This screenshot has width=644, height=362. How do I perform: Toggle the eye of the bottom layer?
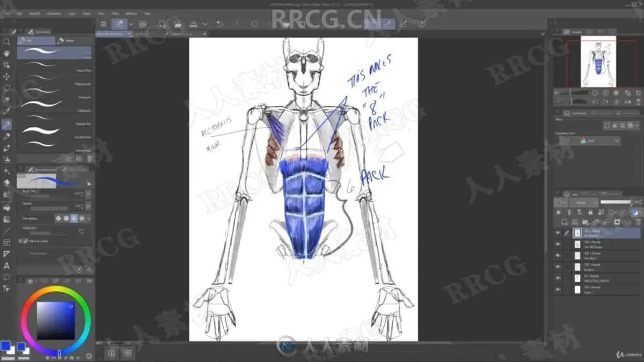click(558, 289)
